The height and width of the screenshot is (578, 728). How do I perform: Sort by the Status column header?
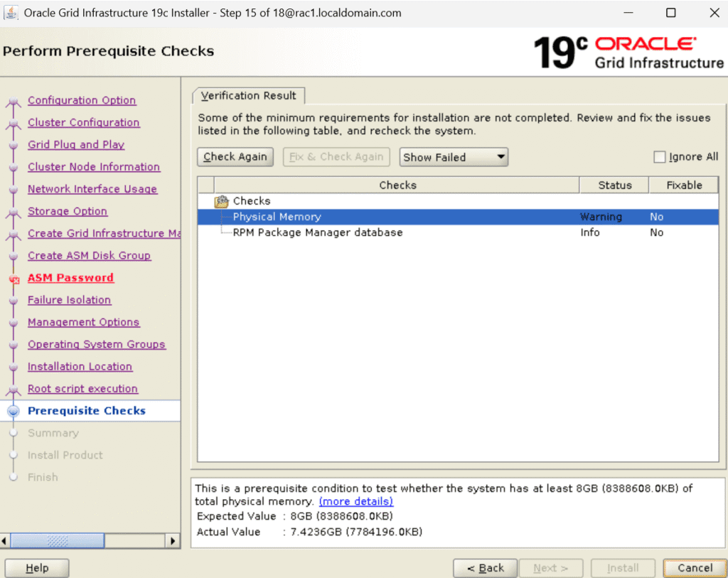click(614, 185)
